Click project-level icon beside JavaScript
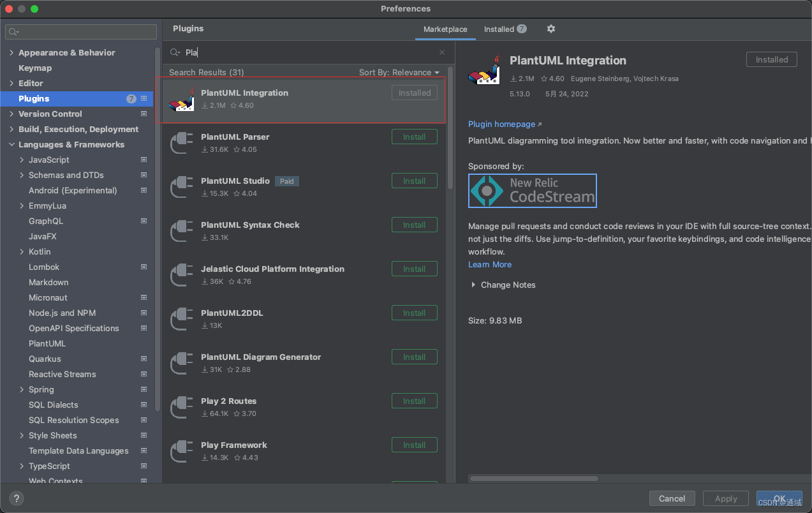This screenshot has height=513, width=812. [144, 160]
